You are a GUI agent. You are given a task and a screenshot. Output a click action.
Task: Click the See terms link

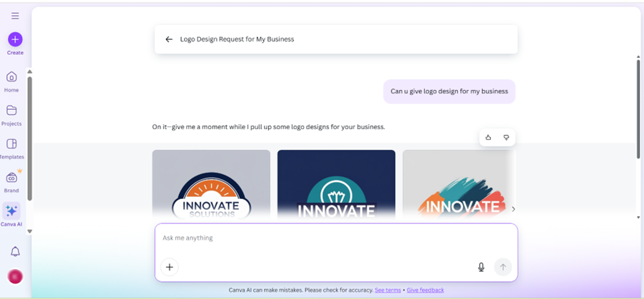click(387, 290)
